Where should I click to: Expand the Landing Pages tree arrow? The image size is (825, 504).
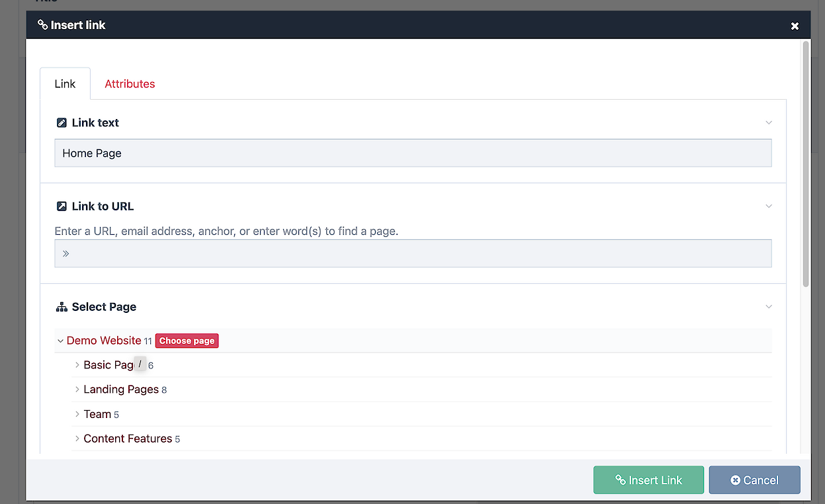pyautogui.click(x=77, y=390)
